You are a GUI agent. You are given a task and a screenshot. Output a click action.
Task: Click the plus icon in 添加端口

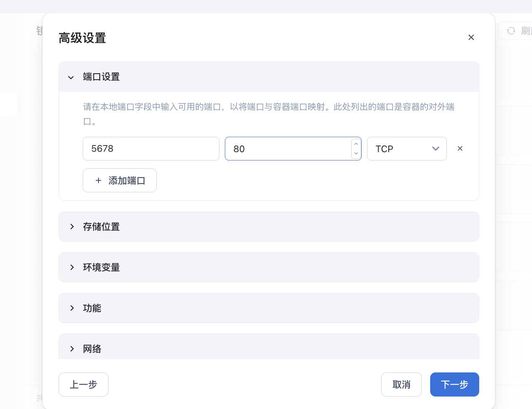pyautogui.click(x=99, y=180)
